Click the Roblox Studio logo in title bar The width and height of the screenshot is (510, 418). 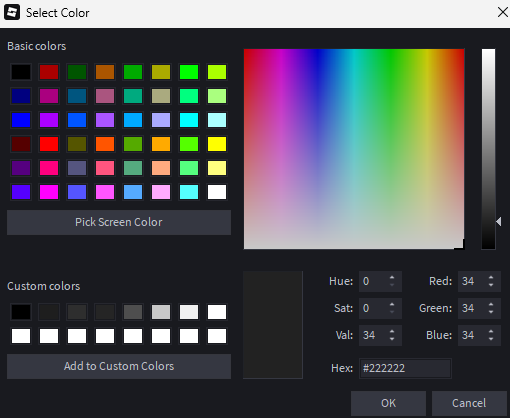click(12, 13)
